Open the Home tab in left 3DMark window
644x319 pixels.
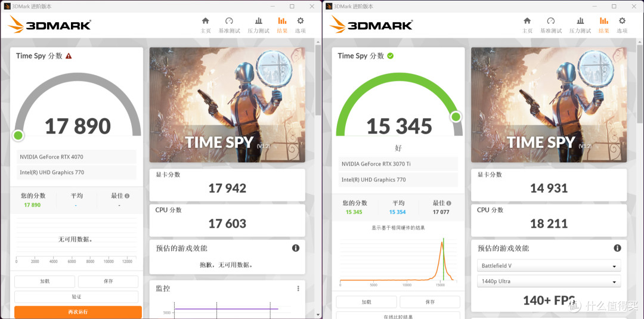click(205, 25)
